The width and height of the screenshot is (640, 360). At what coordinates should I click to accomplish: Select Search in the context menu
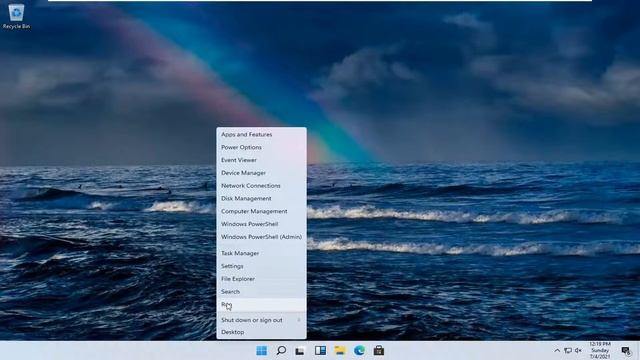(261, 292)
